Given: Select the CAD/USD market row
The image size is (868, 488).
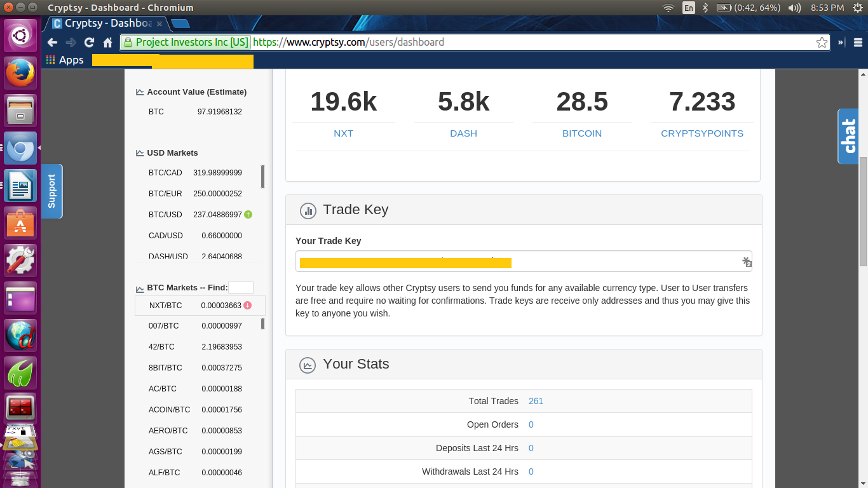Looking at the screenshot, I should click(x=196, y=236).
